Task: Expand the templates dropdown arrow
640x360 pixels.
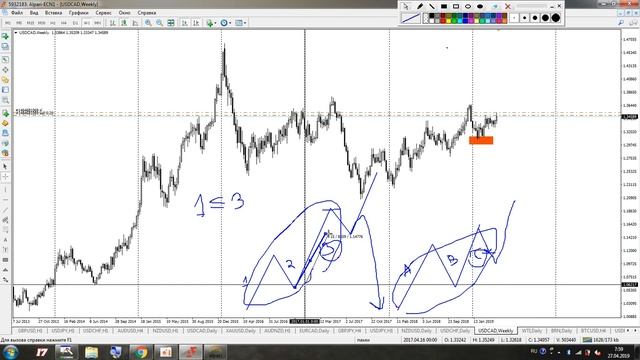Action: [245, 23]
